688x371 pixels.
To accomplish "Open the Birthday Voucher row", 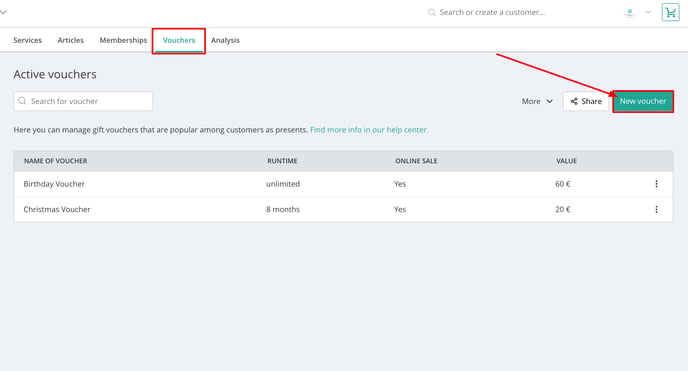I will [343, 184].
